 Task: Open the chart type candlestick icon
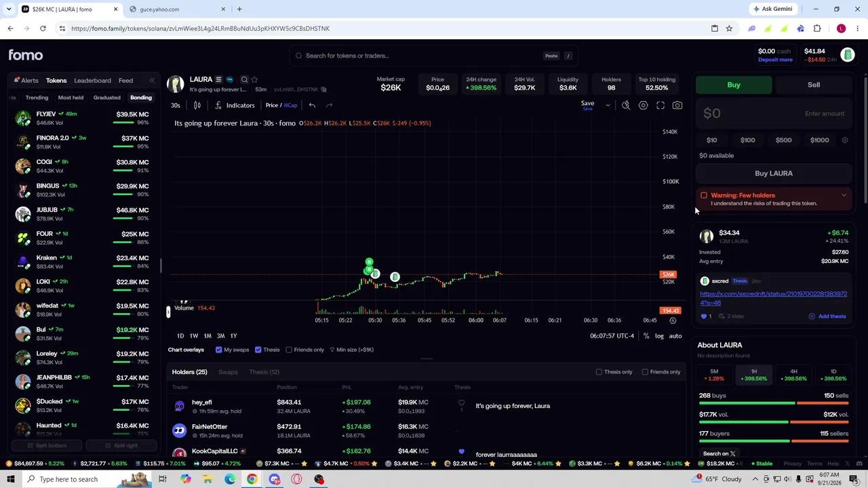[197, 105]
